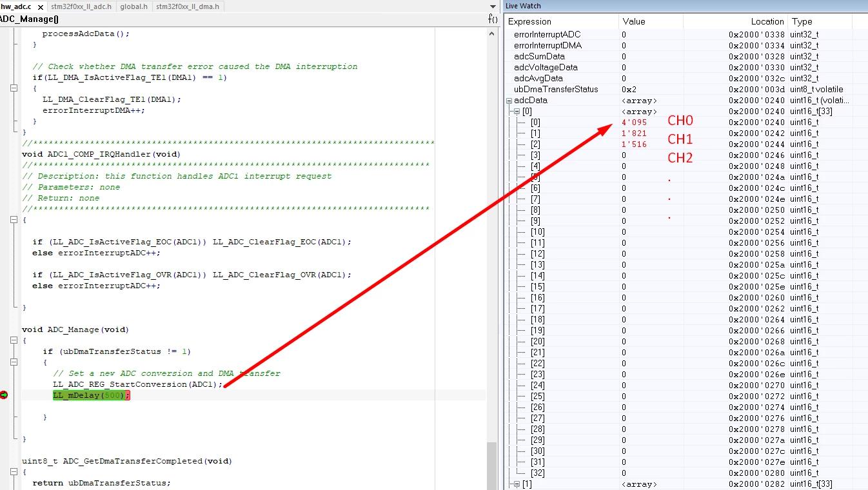Click the Type column header

click(x=820, y=21)
